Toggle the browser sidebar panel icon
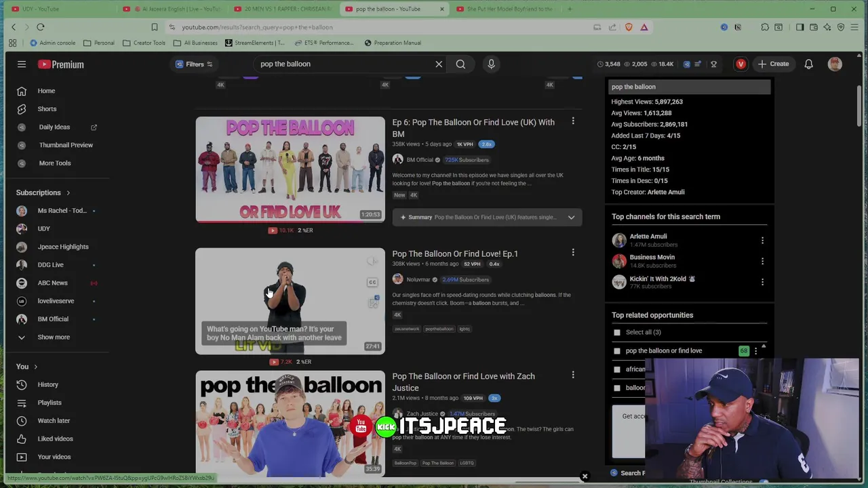Image resolution: width=868 pixels, height=488 pixels. (x=800, y=27)
